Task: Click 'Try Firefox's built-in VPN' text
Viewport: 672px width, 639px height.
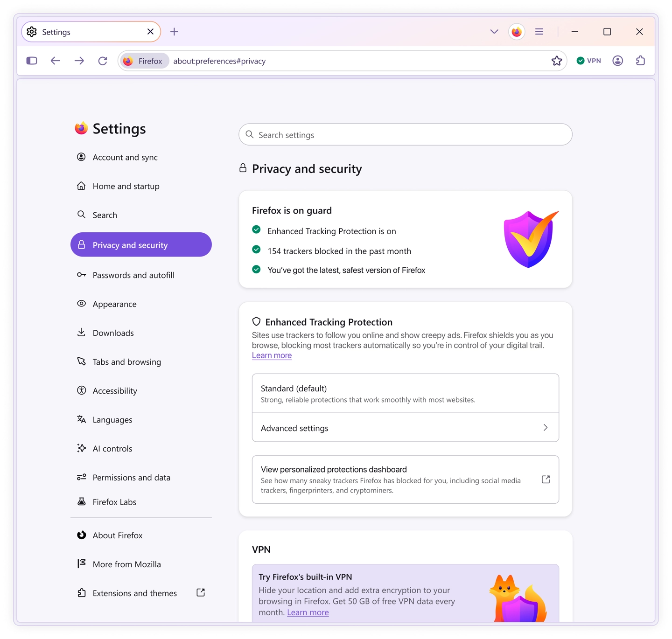Action: pos(305,577)
